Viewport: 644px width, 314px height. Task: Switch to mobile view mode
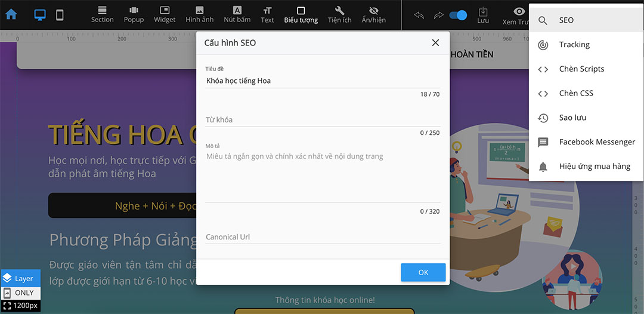[x=60, y=15]
